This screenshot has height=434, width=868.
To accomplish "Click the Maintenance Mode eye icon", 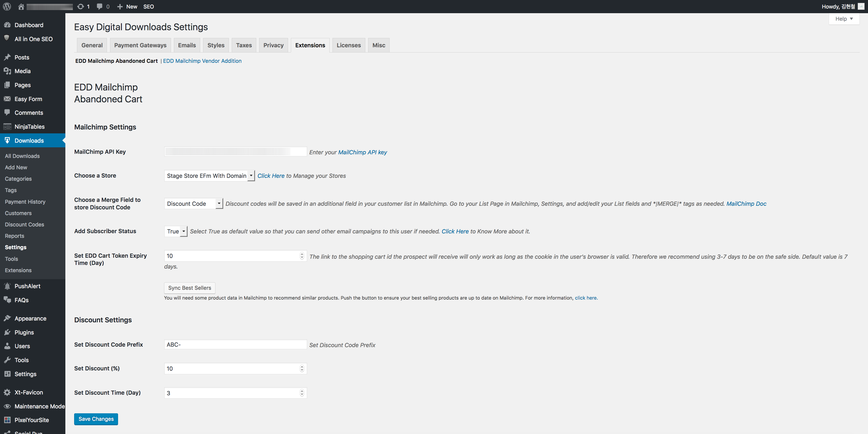I will [x=7, y=406].
